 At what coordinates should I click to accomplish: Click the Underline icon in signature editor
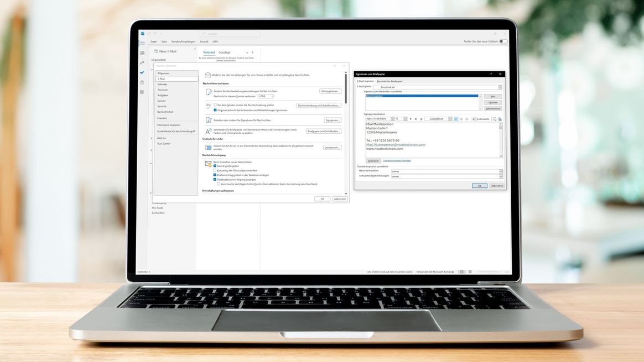click(x=421, y=119)
